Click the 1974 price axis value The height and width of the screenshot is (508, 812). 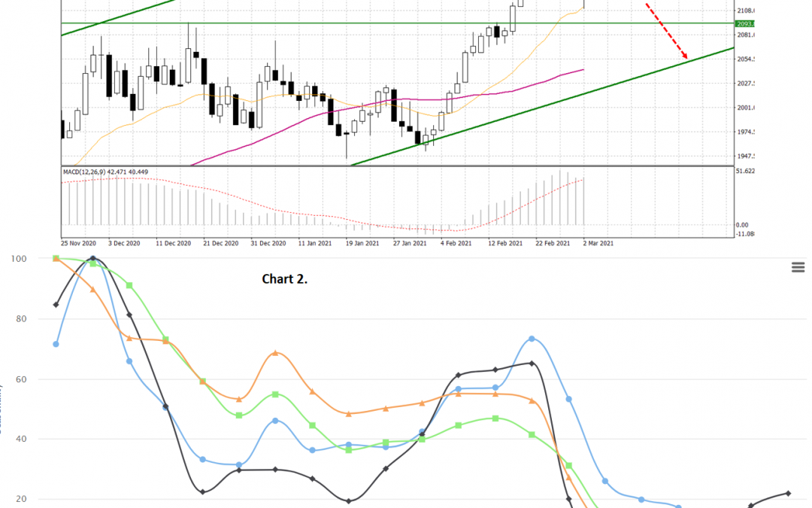click(746, 132)
